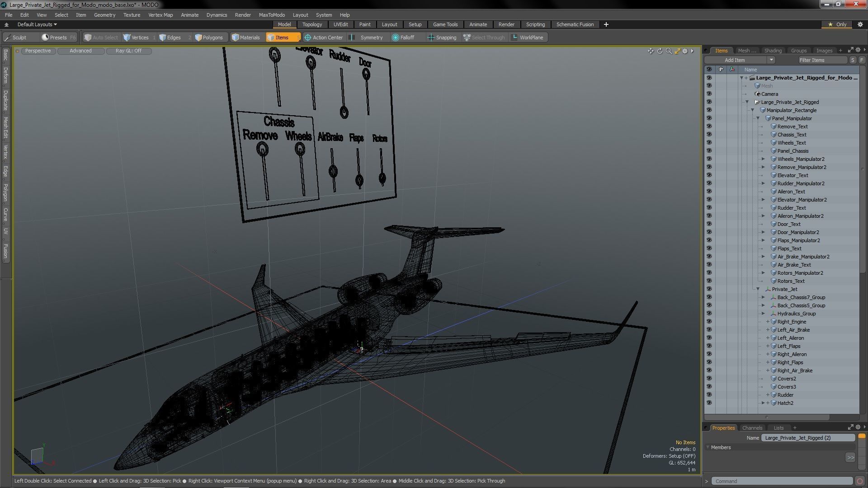Open viewport settings gear

click(x=685, y=51)
